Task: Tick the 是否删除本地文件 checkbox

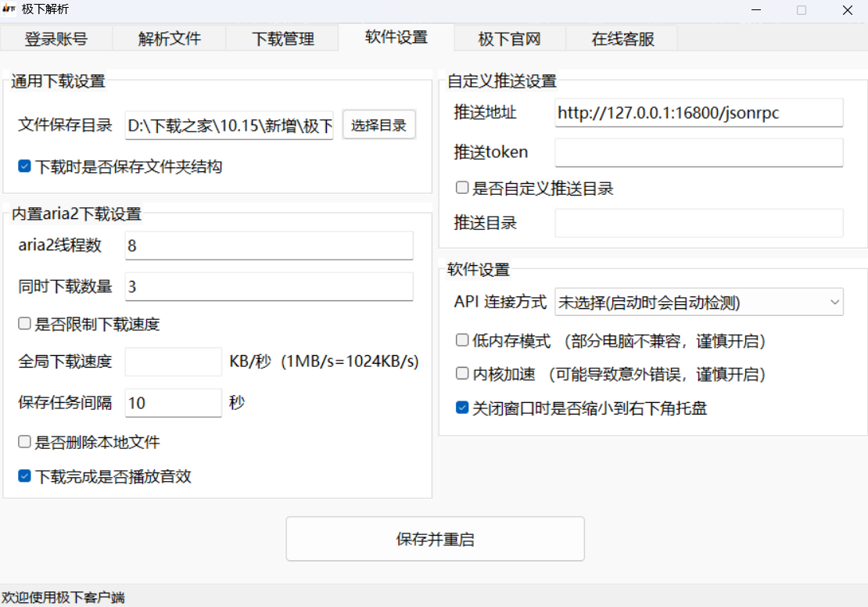Action: click(x=24, y=443)
